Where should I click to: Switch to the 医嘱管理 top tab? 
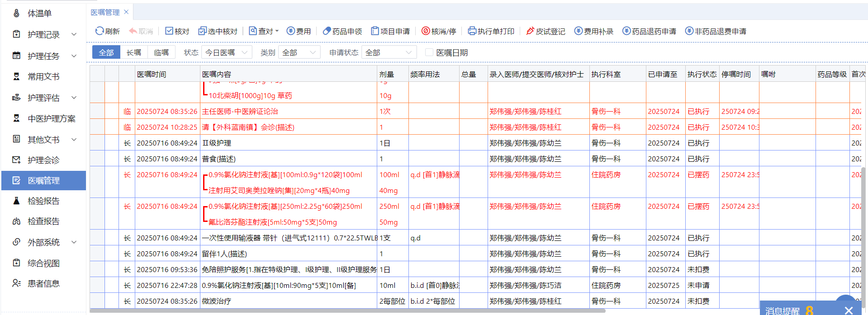[105, 12]
